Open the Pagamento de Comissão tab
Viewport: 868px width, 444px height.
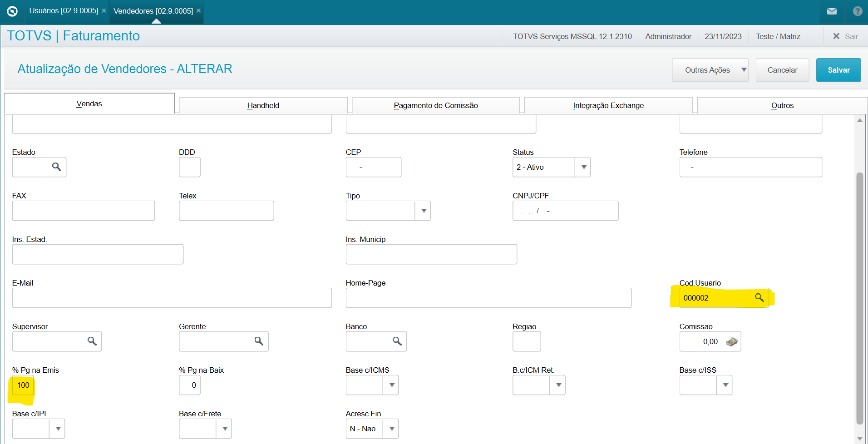pos(436,105)
